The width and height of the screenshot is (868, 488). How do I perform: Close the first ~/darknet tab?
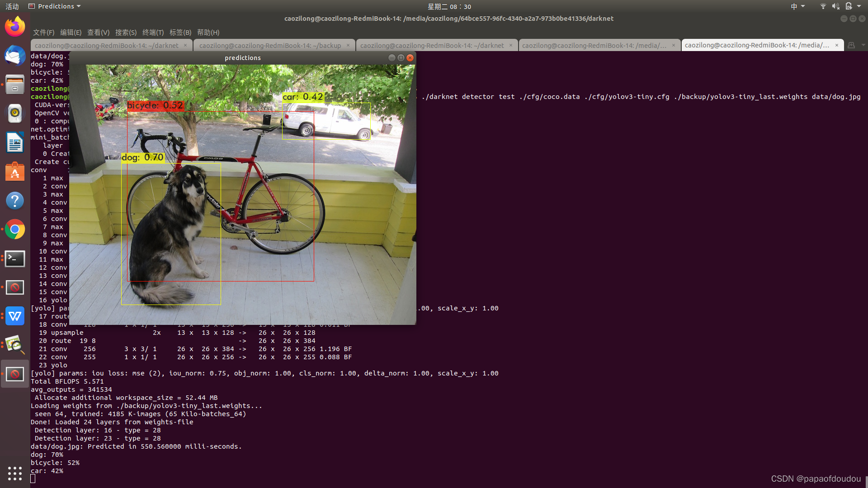tap(185, 45)
